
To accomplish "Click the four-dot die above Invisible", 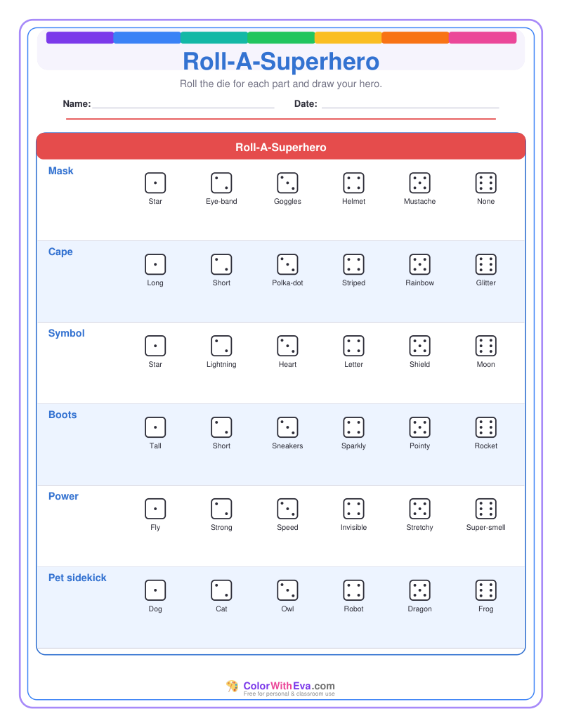I will pos(353,509).
